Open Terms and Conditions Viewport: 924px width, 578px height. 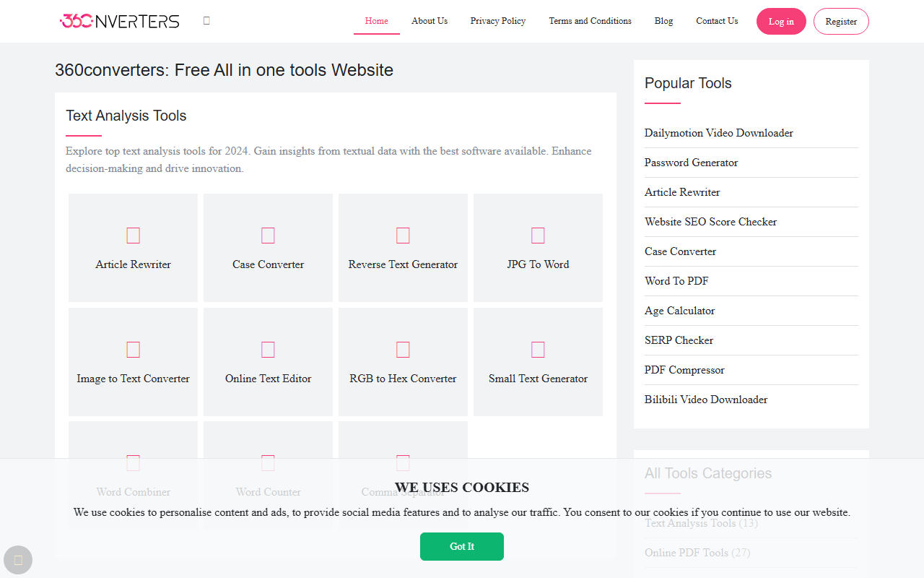590,21
